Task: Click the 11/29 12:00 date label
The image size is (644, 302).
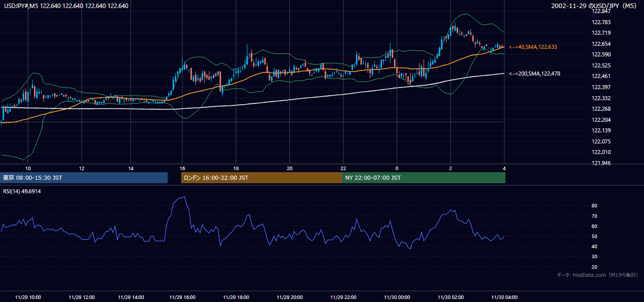Action: 82,297
